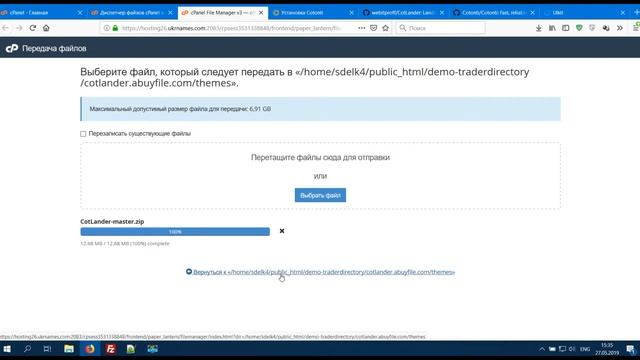Toggle Firefox sidebar view
Image resolution: width=640 pixels, height=360 pixels.
[566, 28]
